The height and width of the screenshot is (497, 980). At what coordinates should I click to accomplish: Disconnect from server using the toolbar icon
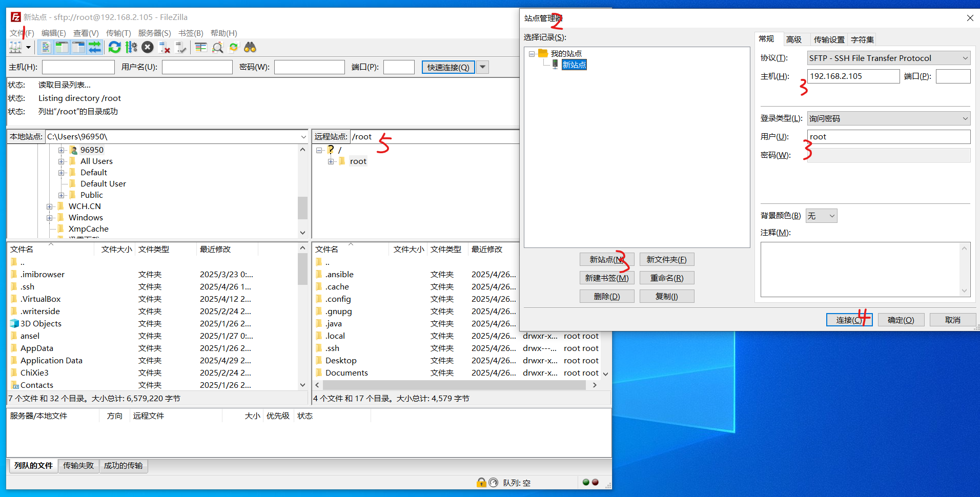165,47
